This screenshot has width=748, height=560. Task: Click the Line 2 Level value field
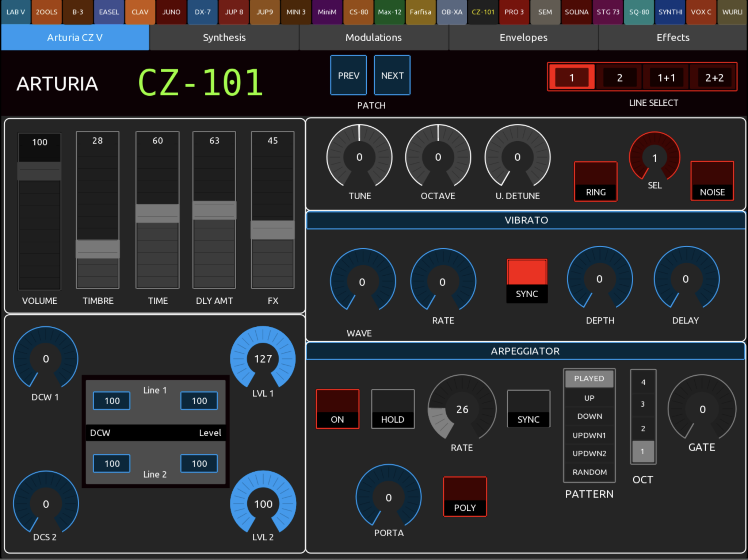(199, 464)
